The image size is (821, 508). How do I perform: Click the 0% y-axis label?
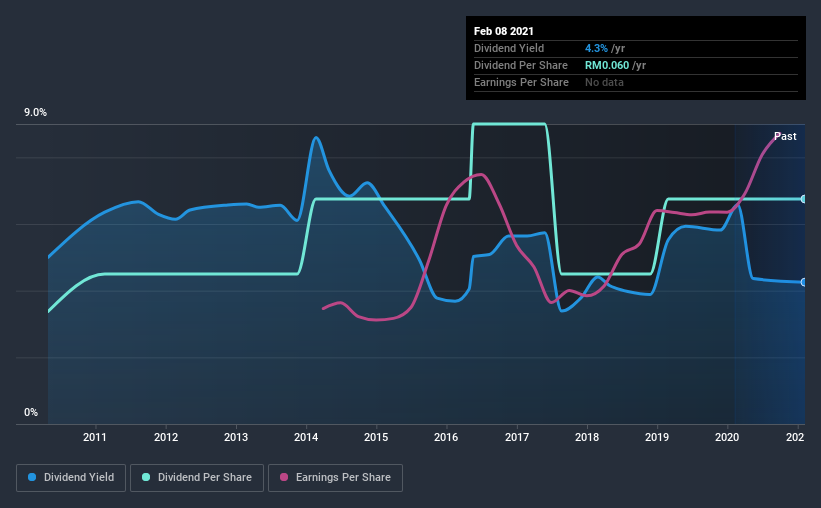pos(31,413)
